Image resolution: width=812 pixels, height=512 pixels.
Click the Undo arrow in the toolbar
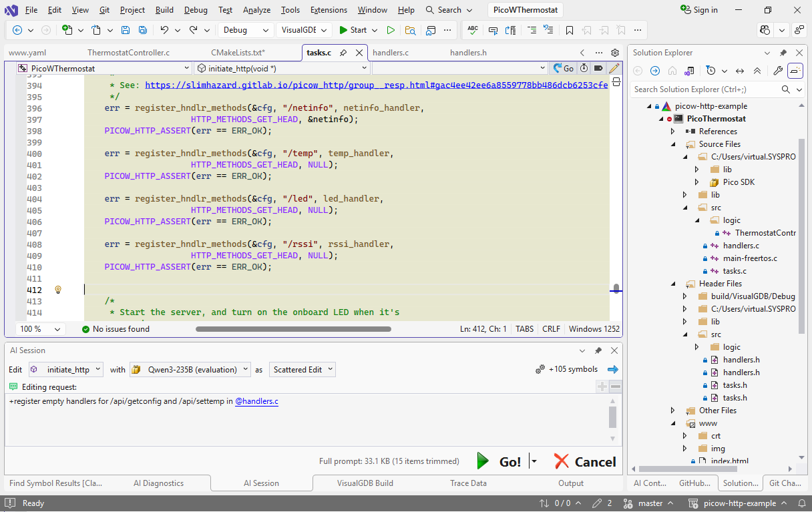click(x=164, y=30)
